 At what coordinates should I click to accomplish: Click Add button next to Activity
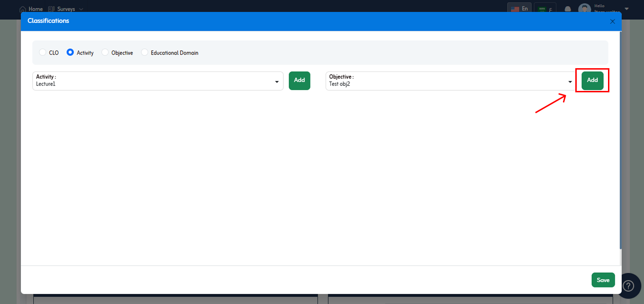[x=299, y=80]
